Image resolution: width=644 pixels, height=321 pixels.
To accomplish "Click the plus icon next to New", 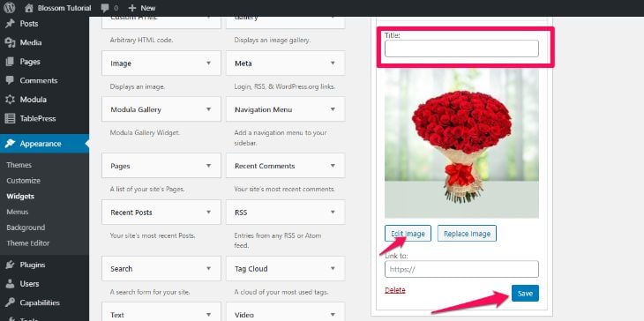I will (131, 8).
